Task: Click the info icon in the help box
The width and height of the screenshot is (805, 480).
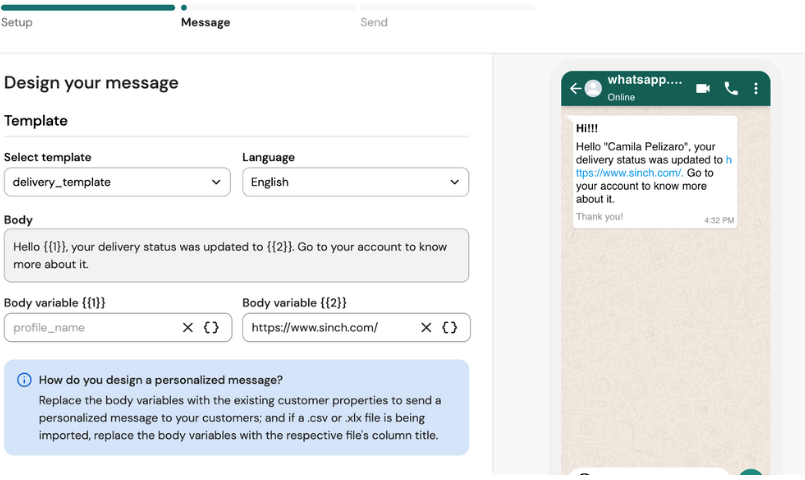Action: [24, 380]
